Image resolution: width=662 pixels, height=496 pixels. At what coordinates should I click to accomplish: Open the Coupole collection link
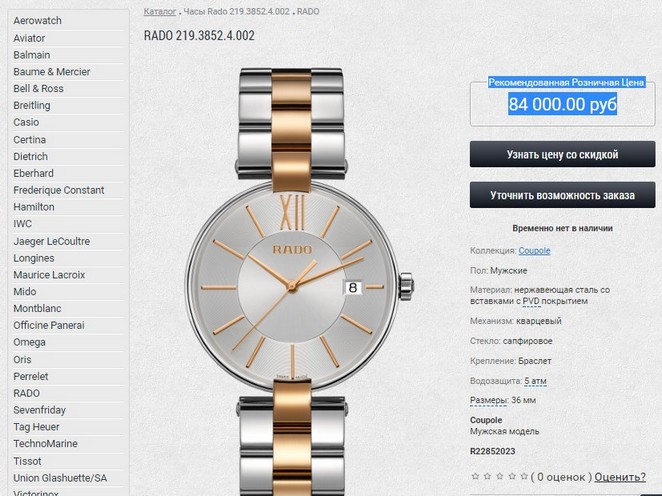click(534, 251)
